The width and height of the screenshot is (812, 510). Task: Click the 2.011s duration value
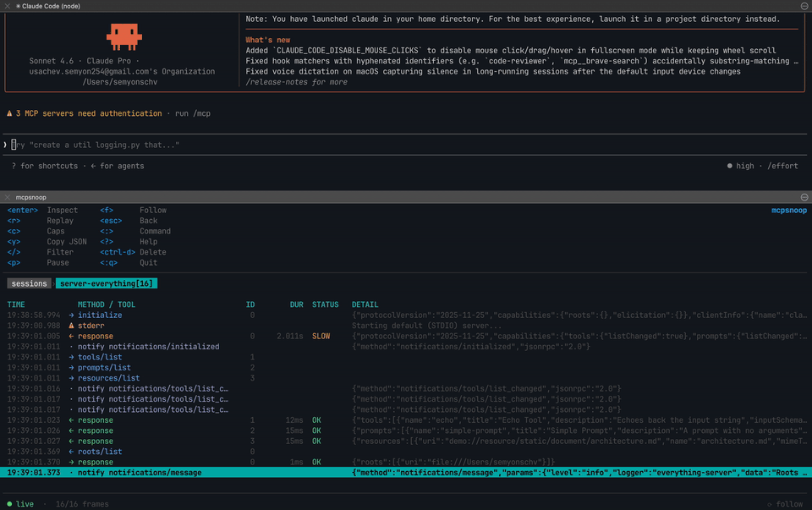(x=290, y=336)
